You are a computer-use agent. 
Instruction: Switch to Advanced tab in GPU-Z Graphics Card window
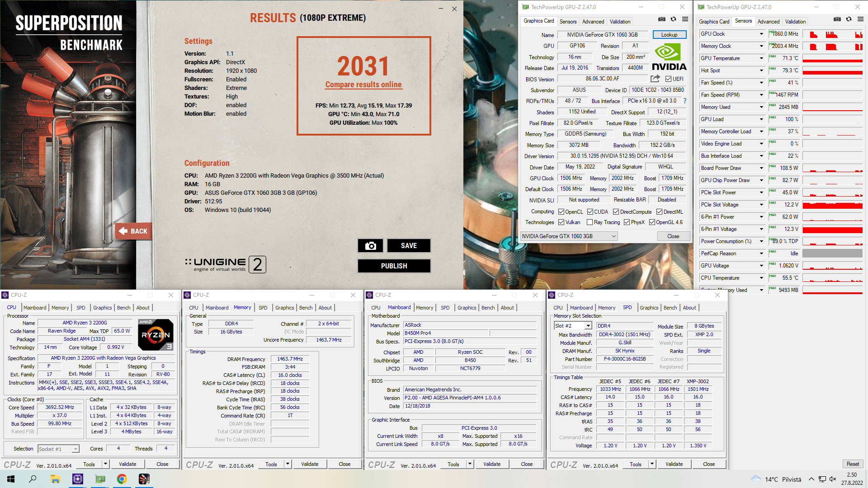coord(593,22)
